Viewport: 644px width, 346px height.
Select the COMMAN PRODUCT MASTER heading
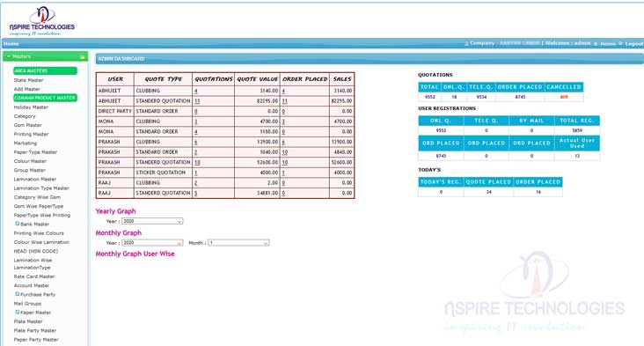(x=45, y=98)
